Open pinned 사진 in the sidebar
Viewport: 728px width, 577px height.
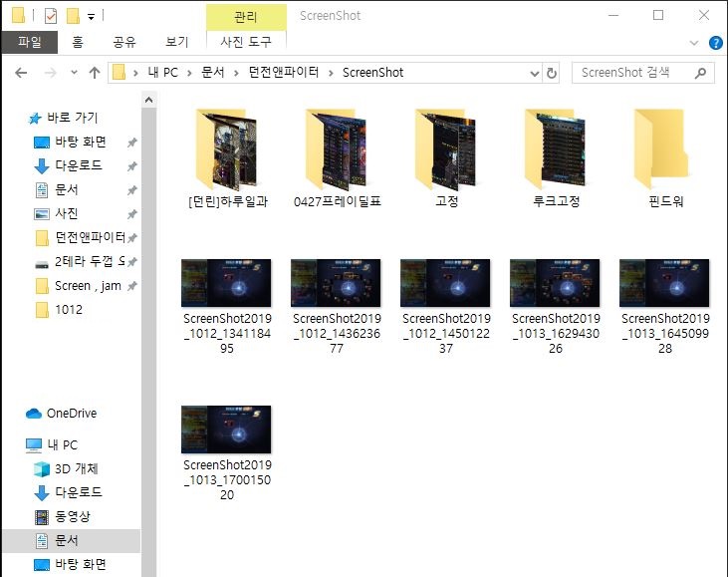tap(56, 213)
